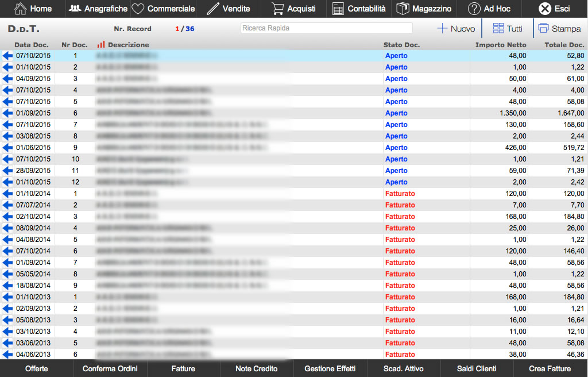Viewport: 588px width, 377px height.
Task: Click the Commerciale heart icon
Action: [x=138, y=9]
